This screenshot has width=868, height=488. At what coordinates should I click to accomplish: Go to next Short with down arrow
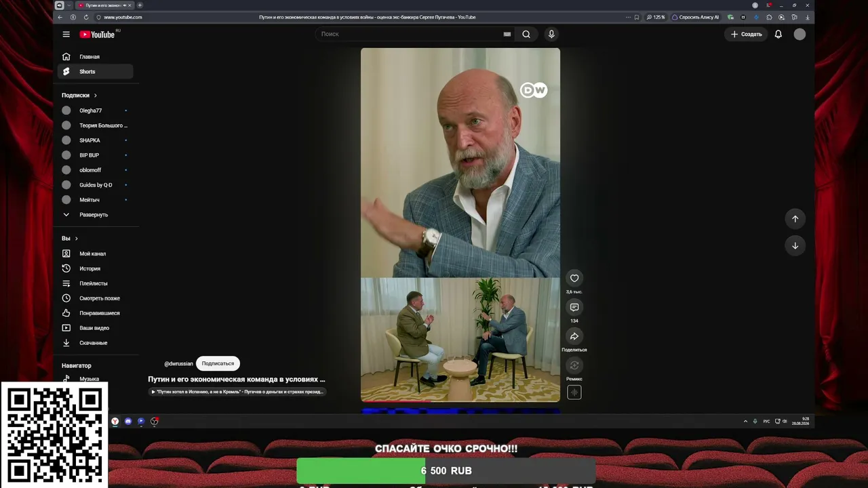pyautogui.click(x=795, y=245)
